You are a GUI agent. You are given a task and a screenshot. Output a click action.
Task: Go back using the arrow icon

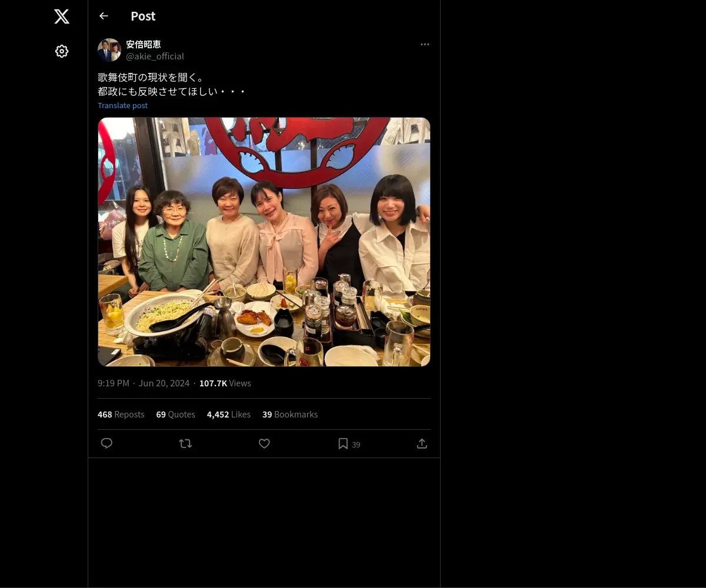[104, 16]
